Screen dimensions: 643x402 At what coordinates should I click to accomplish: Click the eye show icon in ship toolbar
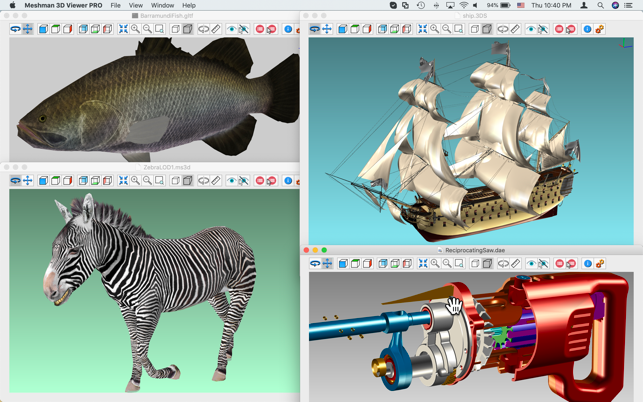(531, 29)
